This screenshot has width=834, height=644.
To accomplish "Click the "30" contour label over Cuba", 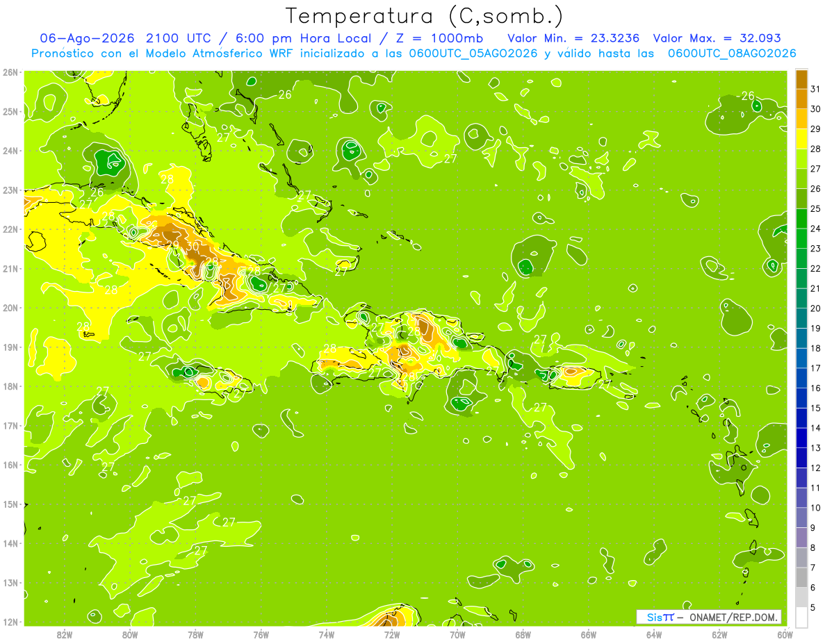I will click(193, 245).
